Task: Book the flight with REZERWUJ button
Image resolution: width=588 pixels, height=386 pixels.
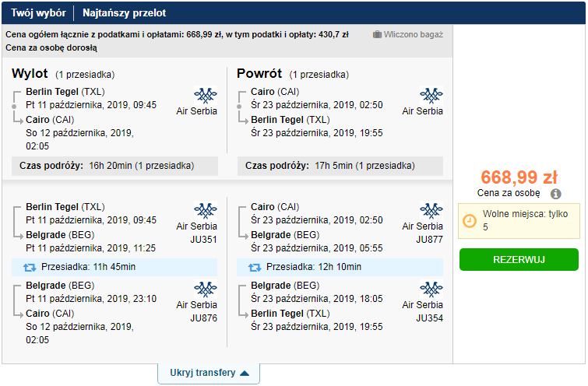Action: pos(519,259)
